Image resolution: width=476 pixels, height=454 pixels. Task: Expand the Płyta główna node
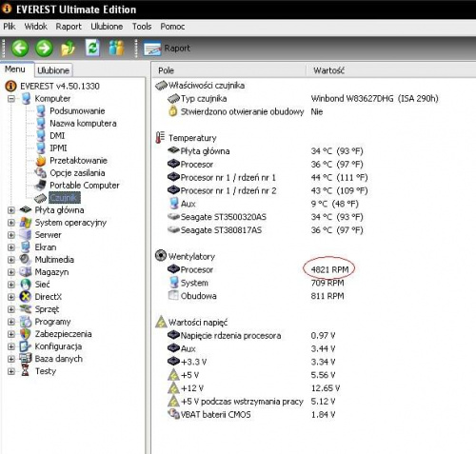coord(11,210)
